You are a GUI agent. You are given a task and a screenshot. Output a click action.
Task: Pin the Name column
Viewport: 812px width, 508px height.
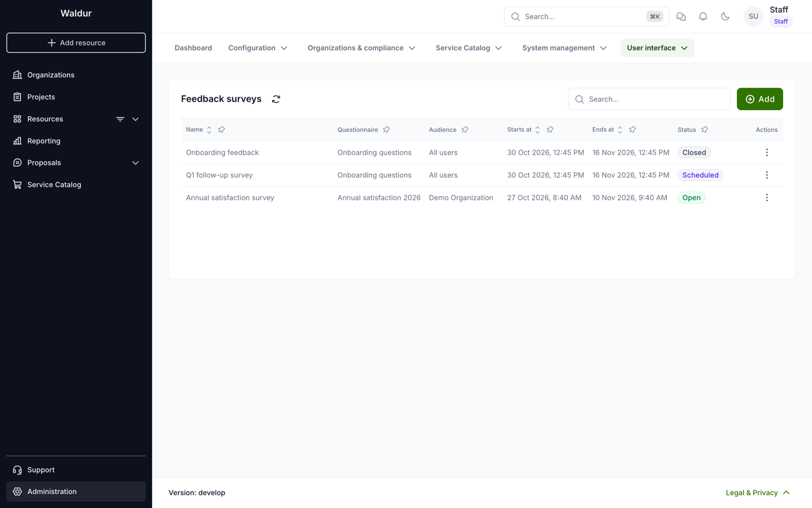tap(222, 130)
